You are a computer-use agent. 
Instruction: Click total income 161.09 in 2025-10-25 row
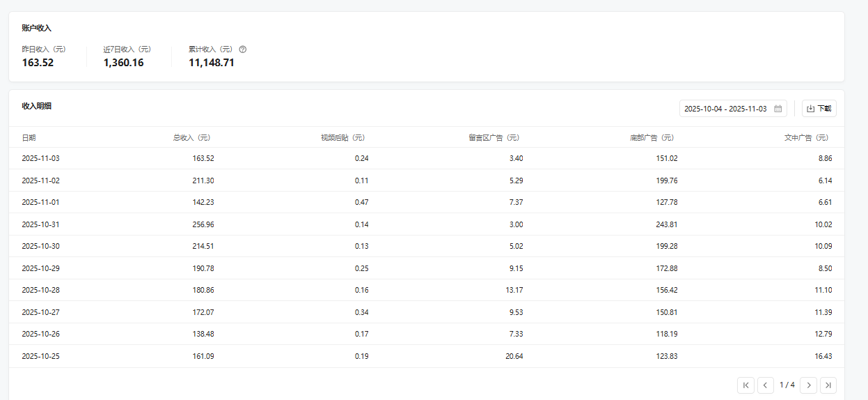pos(203,356)
